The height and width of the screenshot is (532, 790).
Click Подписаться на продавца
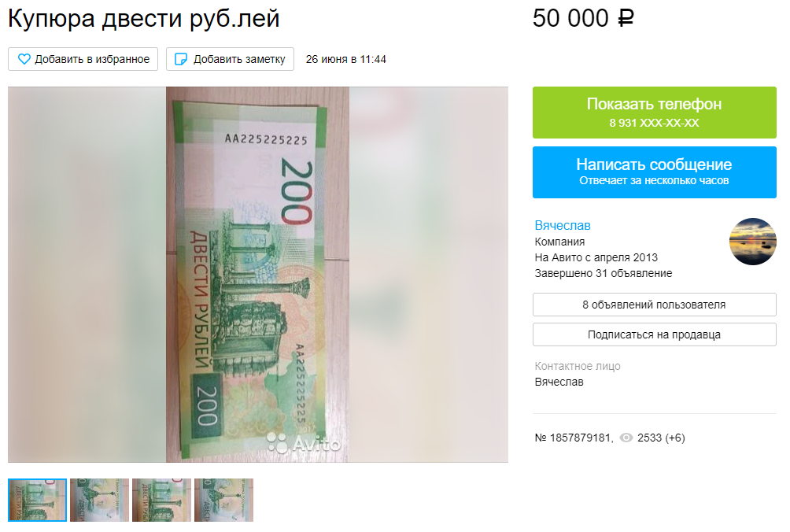(x=655, y=334)
